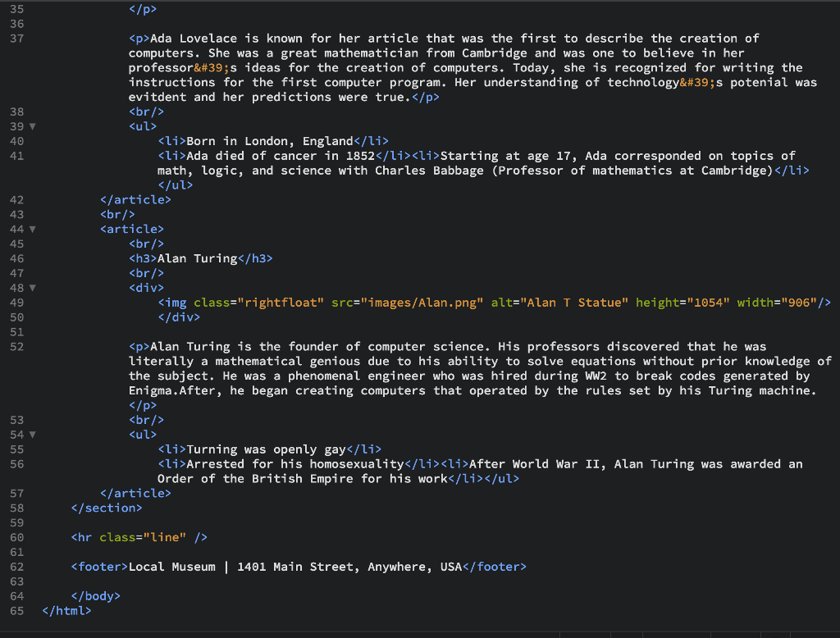Click the closing </html> tag on line 65

pos(66,611)
